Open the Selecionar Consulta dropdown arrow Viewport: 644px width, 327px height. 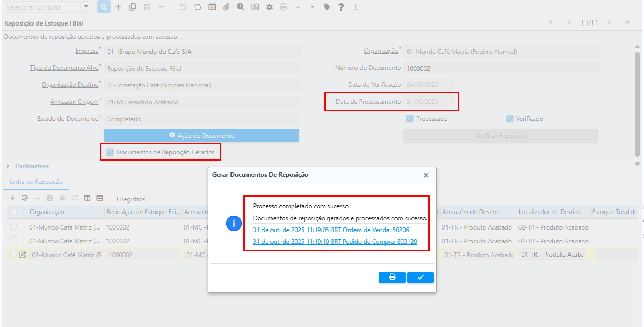click(86, 7)
